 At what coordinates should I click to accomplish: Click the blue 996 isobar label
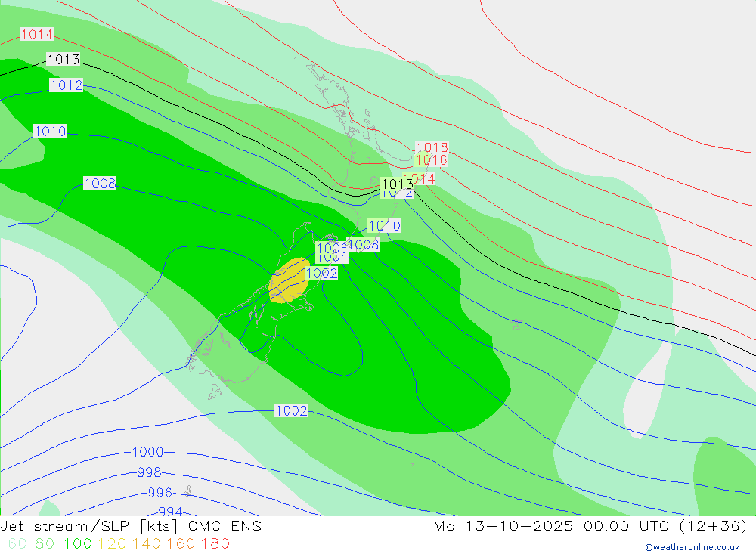160,492
